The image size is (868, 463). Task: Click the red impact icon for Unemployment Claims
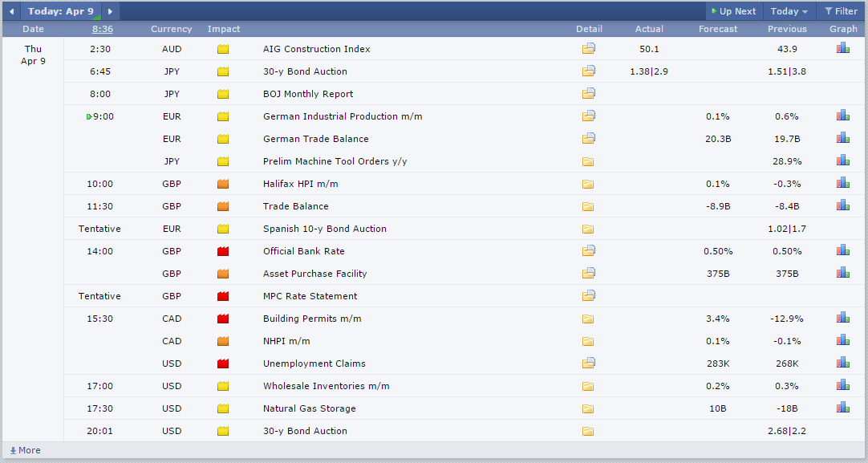[x=223, y=363]
